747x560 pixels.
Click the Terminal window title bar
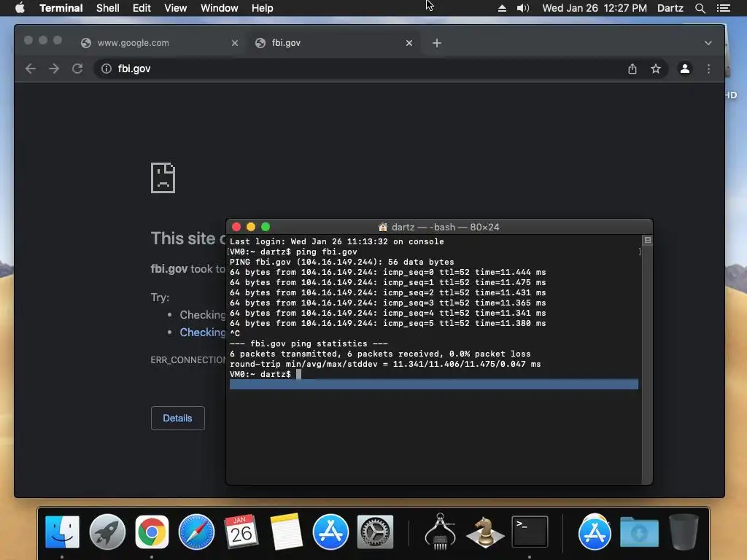(438, 227)
